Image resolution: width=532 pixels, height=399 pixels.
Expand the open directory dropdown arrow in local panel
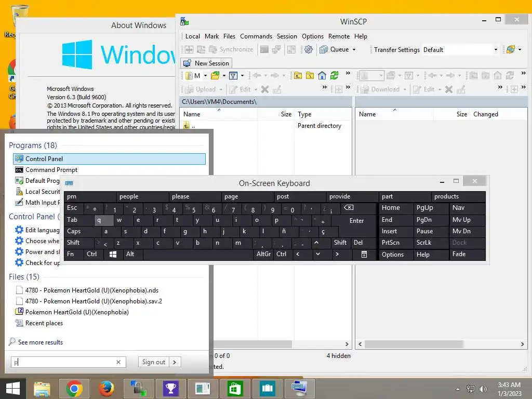click(x=224, y=75)
